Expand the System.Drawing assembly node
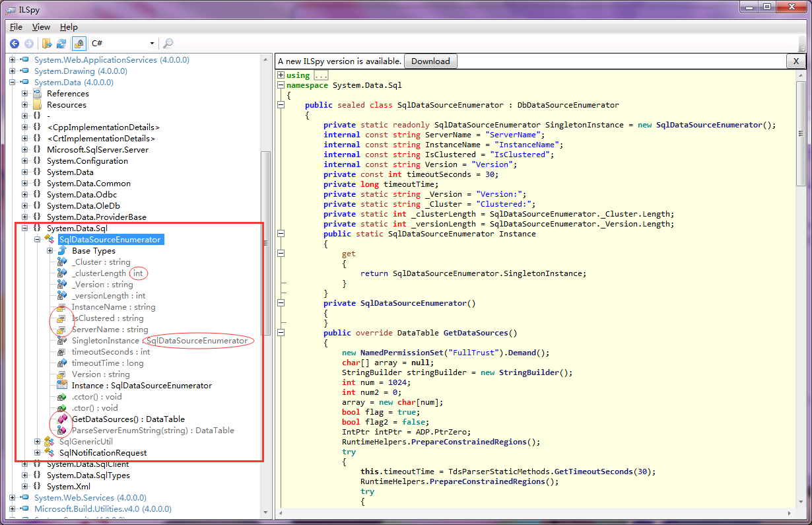The height and width of the screenshot is (525, 812). click(12, 71)
